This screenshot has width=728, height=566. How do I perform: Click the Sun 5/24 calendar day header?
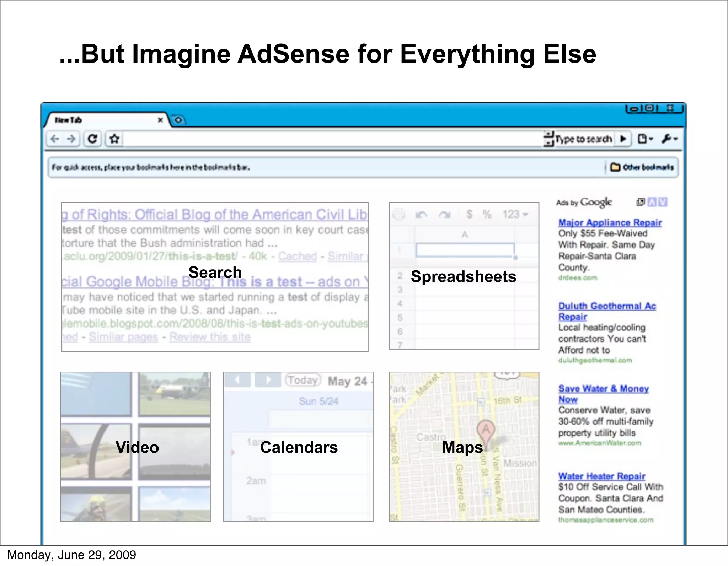(319, 401)
